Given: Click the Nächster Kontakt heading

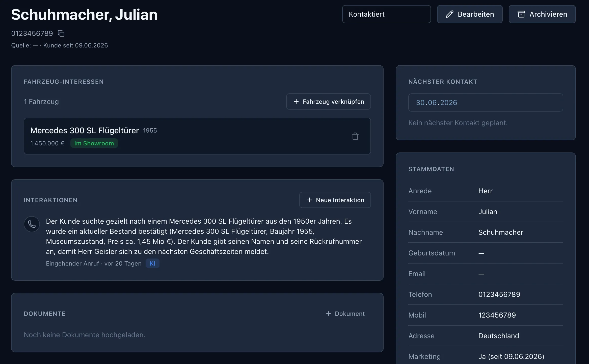Looking at the screenshot, I should pos(443,82).
